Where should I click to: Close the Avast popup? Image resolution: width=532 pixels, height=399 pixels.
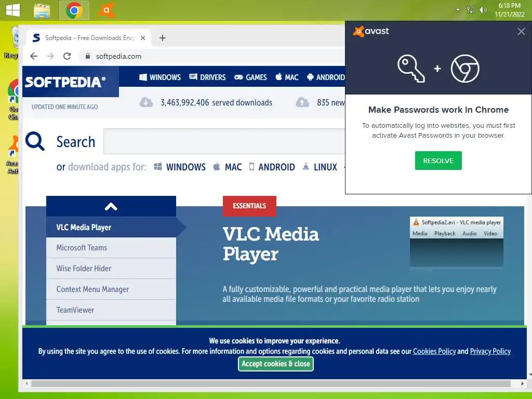pyautogui.click(x=521, y=32)
